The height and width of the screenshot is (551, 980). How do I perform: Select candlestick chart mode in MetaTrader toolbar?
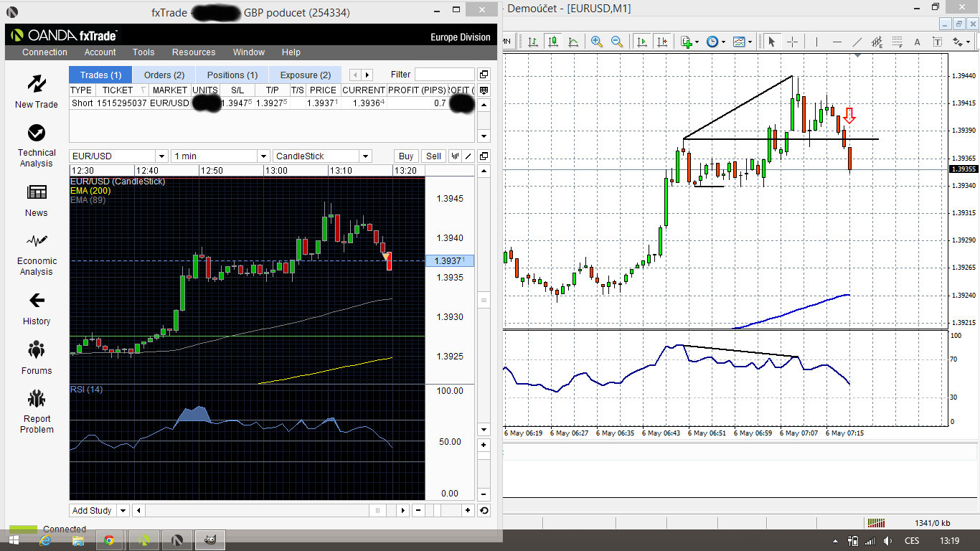pyautogui.click(x=554, y=42)
